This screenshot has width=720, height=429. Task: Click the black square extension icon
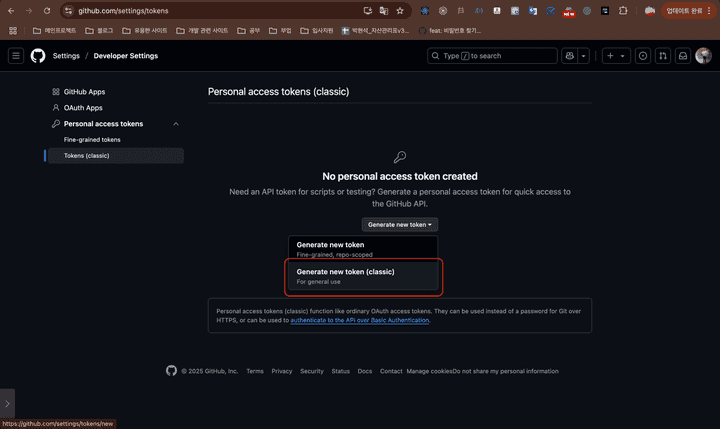[x=605, y=11]
